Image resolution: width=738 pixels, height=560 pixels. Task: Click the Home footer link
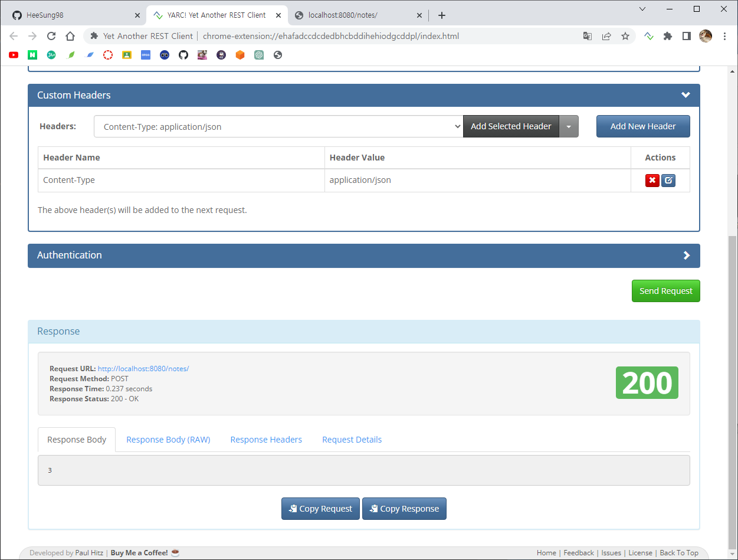click(546, 553)
